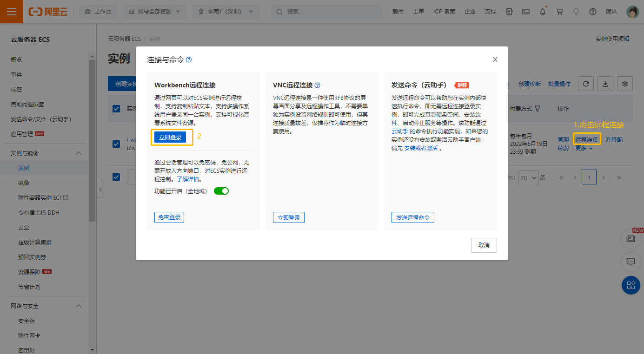
Task: Open the notifications bell
Action: [x=543, y=12]
